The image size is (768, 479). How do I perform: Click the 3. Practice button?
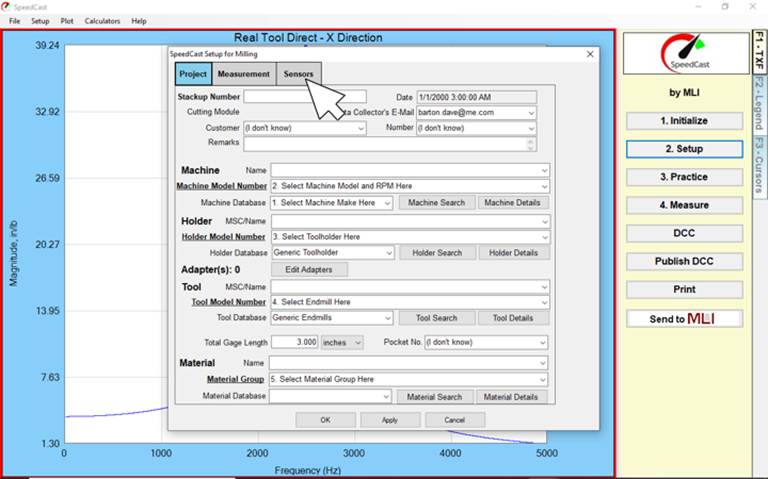click(684, 177)
